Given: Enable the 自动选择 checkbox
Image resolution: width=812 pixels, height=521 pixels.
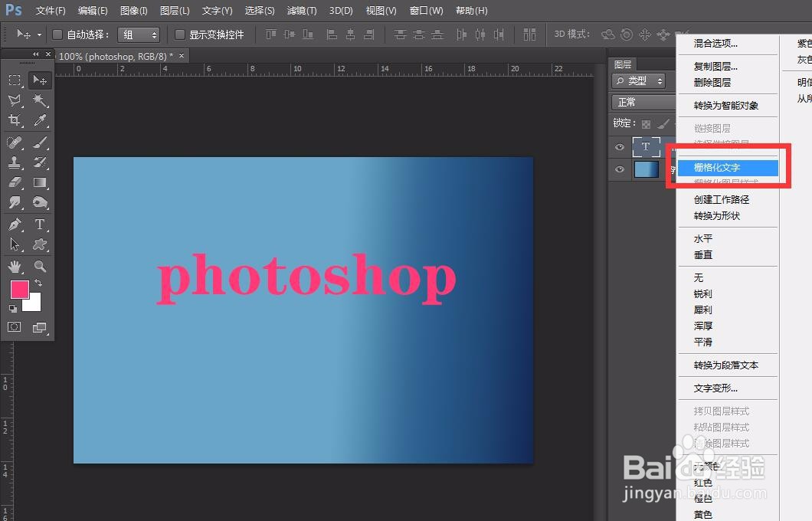Looking at the screenshot, I should [57, 34].
